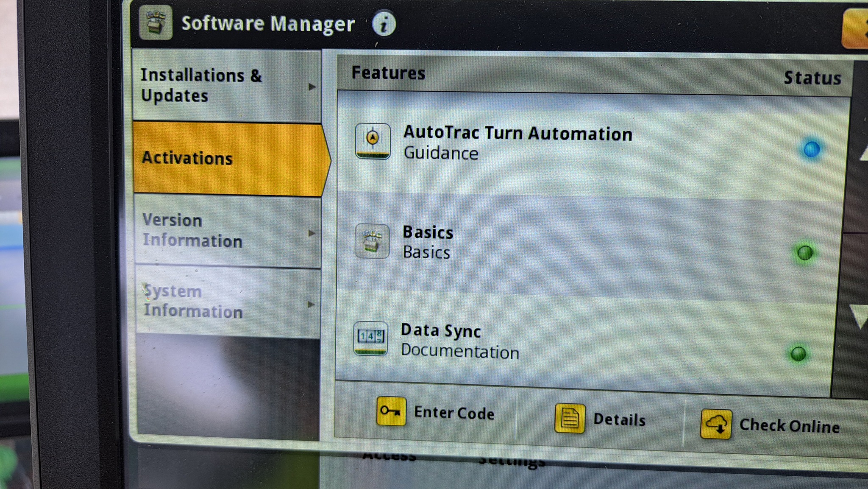
Task: Click the Check Online cloud icon
Action: (716, 424)
